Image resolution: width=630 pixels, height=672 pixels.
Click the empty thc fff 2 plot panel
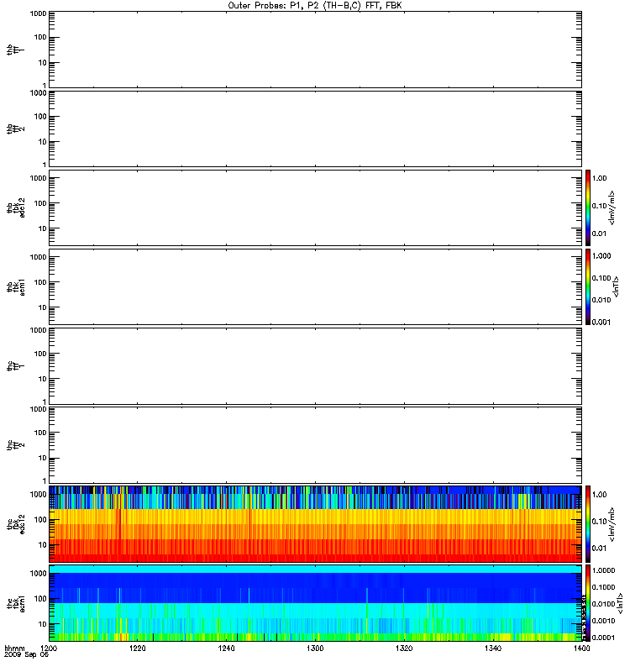pos(315,445)
